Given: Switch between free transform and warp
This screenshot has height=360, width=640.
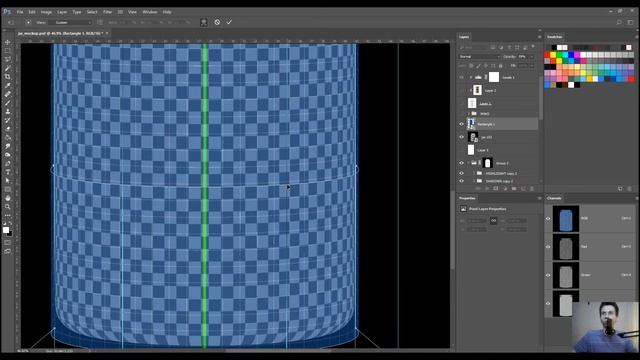Looking at the screenshot, I should pyautogui.click(x=204, y=22).
